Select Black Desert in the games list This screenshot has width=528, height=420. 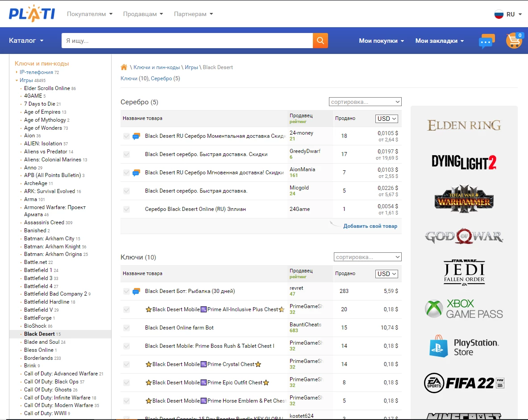coord(39,334)
